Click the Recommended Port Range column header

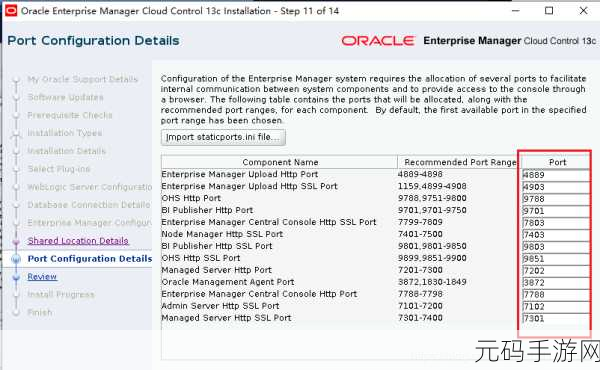(x=460, y=162)
